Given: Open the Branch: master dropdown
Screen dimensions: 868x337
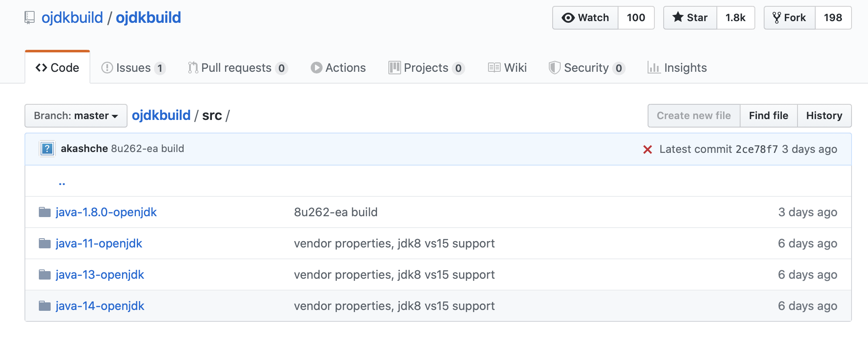Looking at the screenshot, I should coord(76,116).
